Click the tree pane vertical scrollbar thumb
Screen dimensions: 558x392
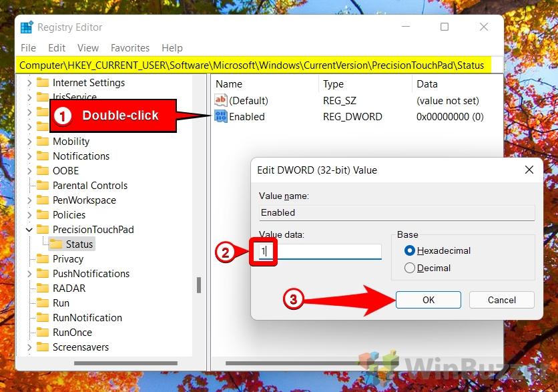coord(199,285)
